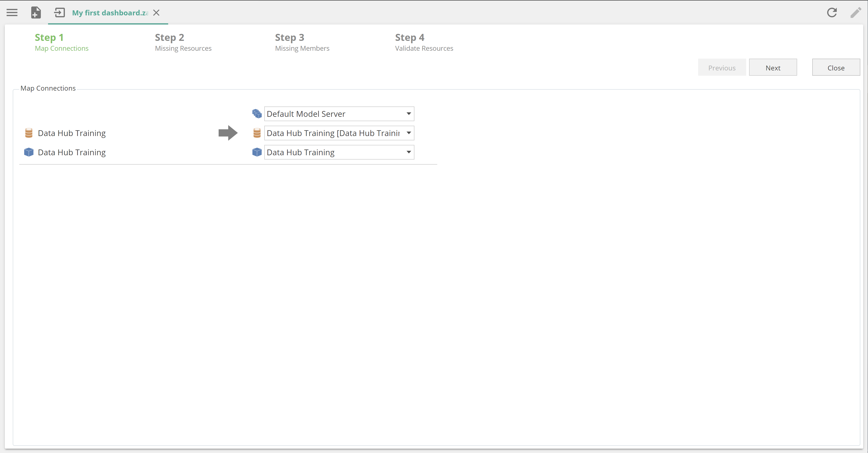This screenshot has height=453, width=868.
Task: Click the Next button to proceed
Action: click(x=773, y=68)
